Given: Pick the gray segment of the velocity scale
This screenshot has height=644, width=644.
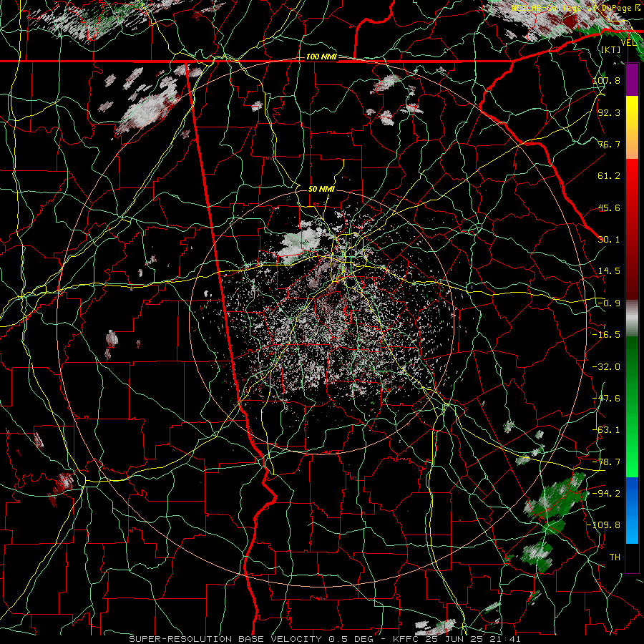Looking at the screenshot, I should point(632,318).
